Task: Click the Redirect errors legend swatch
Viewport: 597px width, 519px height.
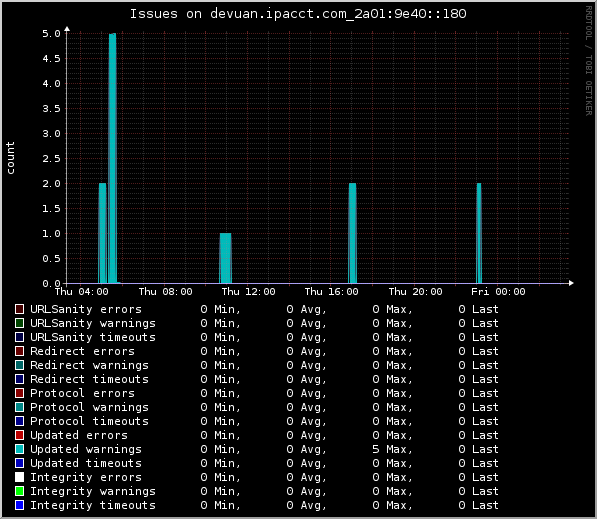Action: tap(19, 351)
